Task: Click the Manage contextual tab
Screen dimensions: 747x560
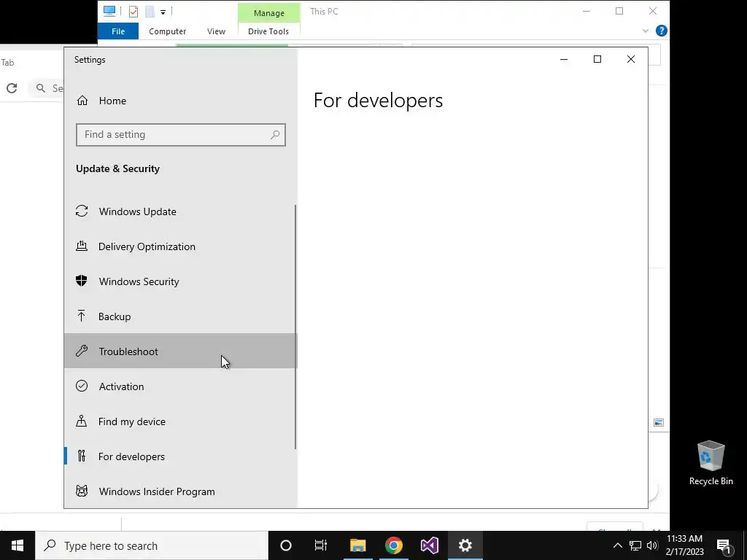Action: point(268,13)
